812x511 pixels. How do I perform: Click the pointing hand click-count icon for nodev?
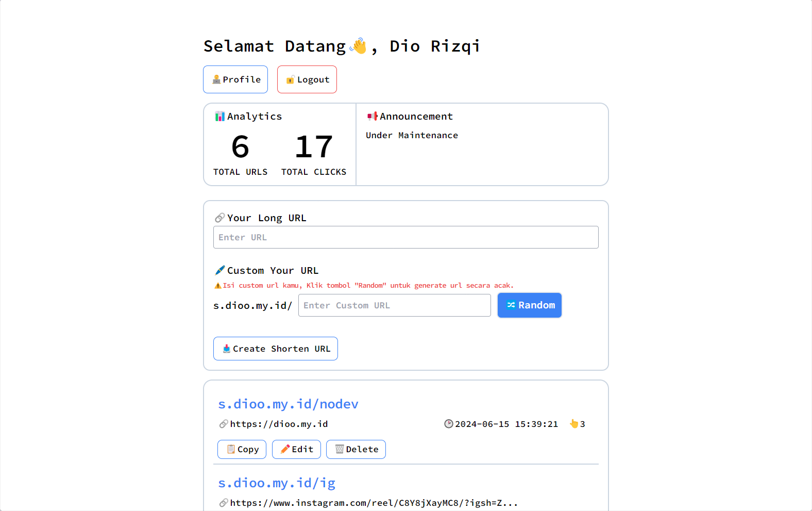click(x=574, y=424)
